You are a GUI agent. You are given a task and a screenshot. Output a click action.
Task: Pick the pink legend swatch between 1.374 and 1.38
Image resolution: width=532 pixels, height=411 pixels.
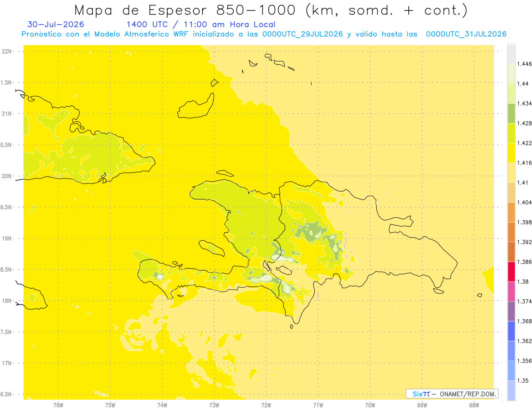(511, 291)
